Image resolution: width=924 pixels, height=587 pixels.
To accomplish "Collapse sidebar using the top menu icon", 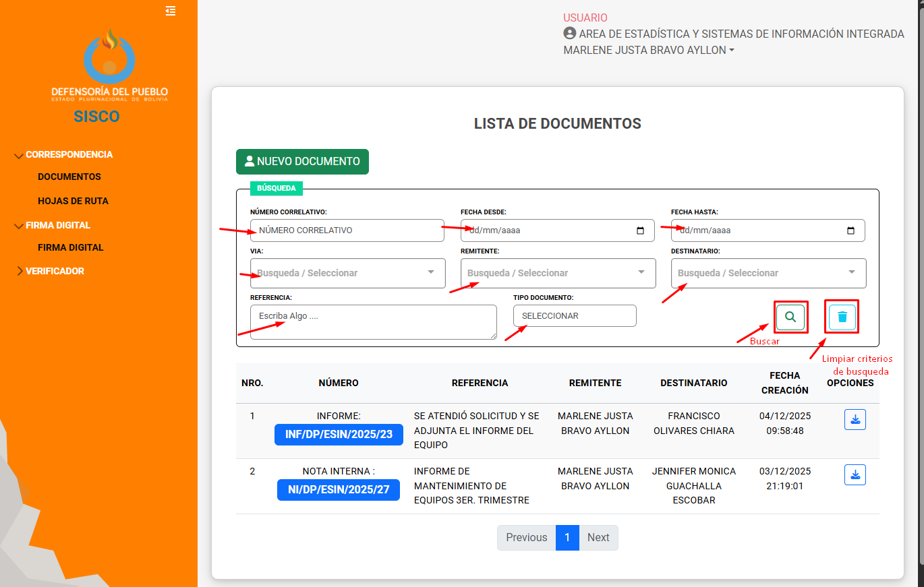I will 171,11.
